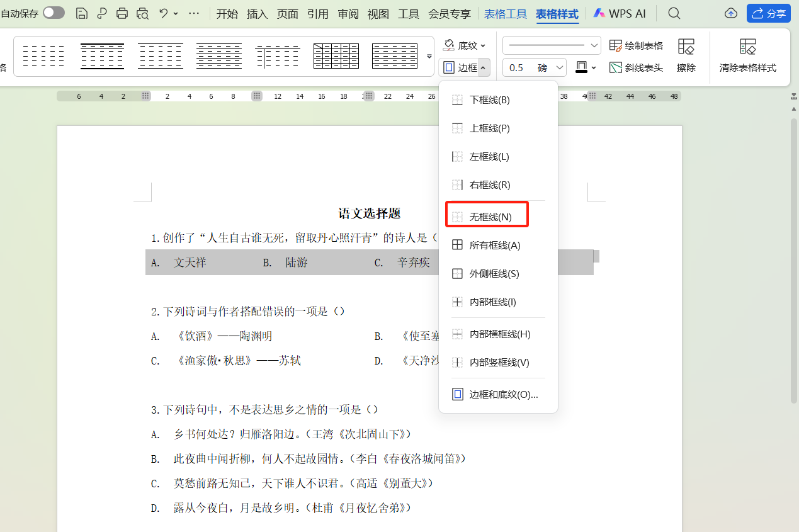Screen dimensions: 799x532
Task: Toggle 自动保存 (AutoSave) switch
Action: pos(54,13)
